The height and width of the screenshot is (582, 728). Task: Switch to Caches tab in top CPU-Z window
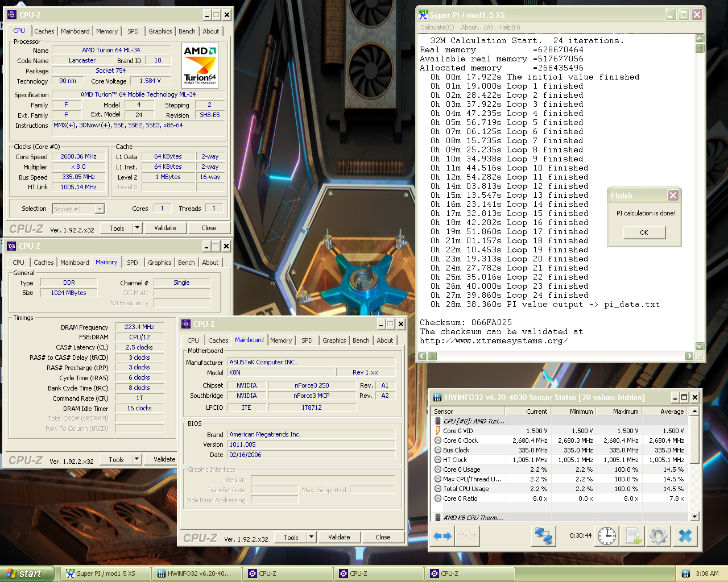pyautogui.click(x=44, y=31)
